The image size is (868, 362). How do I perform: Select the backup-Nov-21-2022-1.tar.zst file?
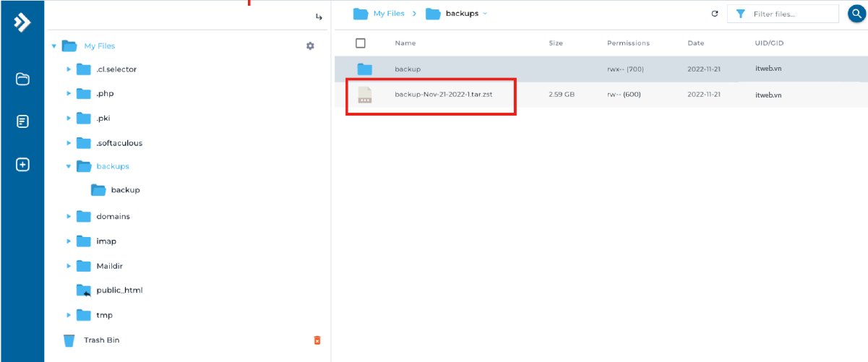(443, 95)
